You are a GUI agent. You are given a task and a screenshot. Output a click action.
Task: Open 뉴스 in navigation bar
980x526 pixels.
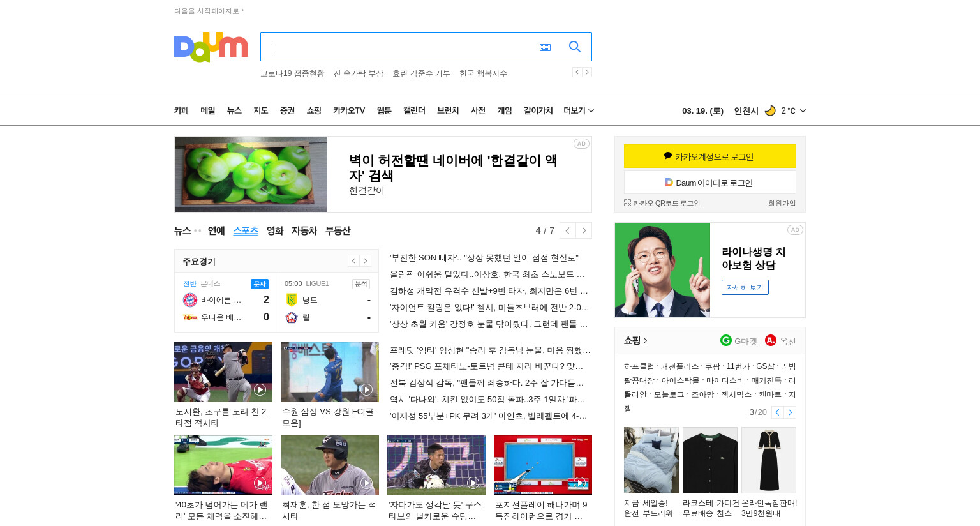(234, 110)
